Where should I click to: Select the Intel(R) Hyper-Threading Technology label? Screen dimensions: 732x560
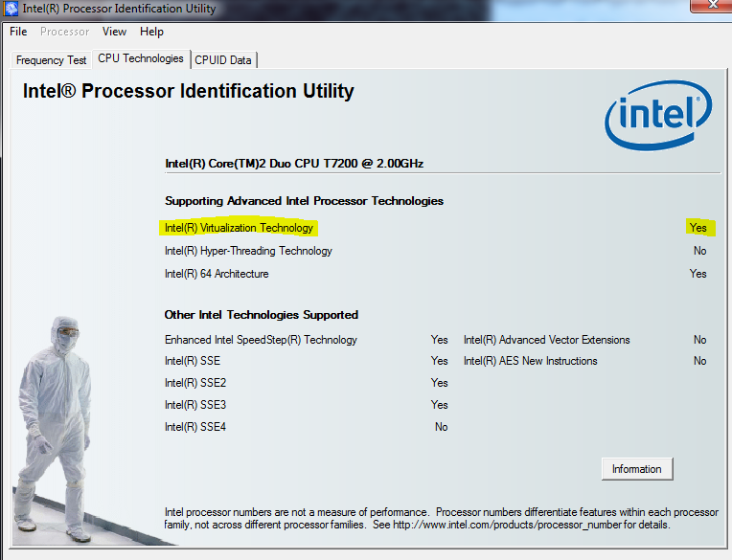pos(248,251)
